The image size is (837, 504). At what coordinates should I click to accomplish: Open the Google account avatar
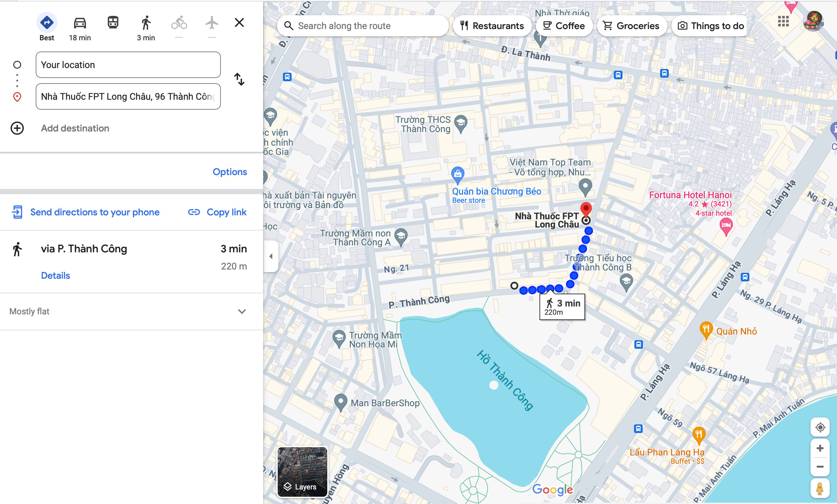(x=813, y=21)
